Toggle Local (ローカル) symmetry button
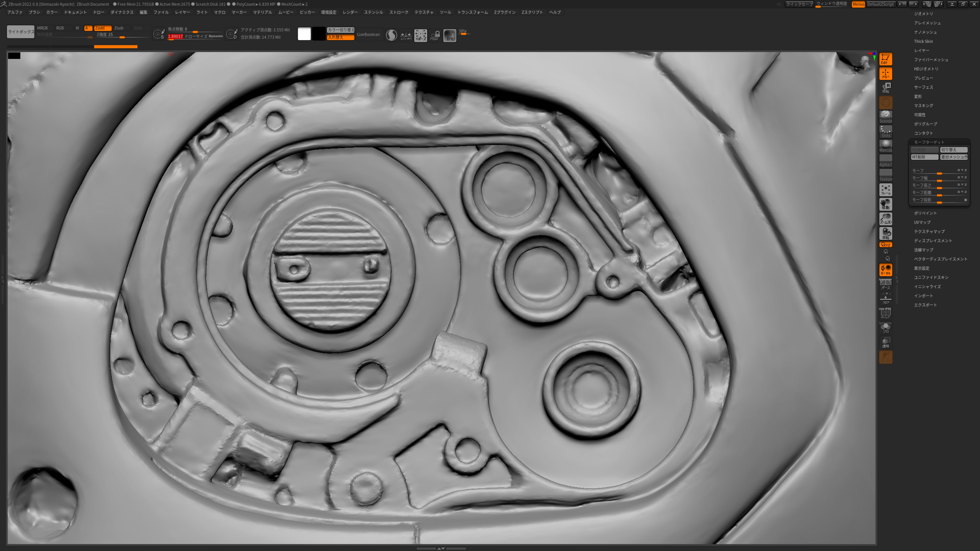Viewport: 980px width, 551px height. pos(885,270)
